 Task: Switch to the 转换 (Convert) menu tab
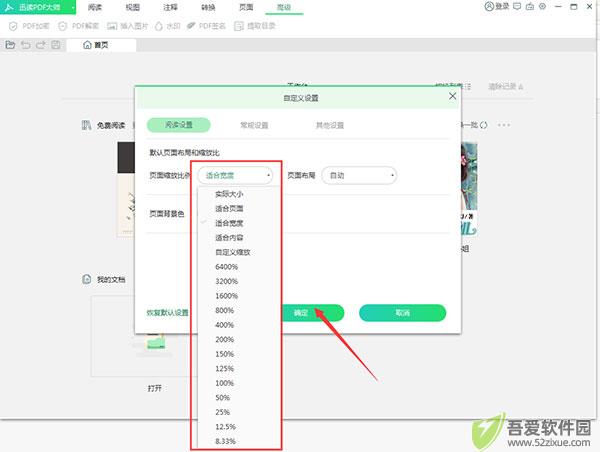coord(208,7)
